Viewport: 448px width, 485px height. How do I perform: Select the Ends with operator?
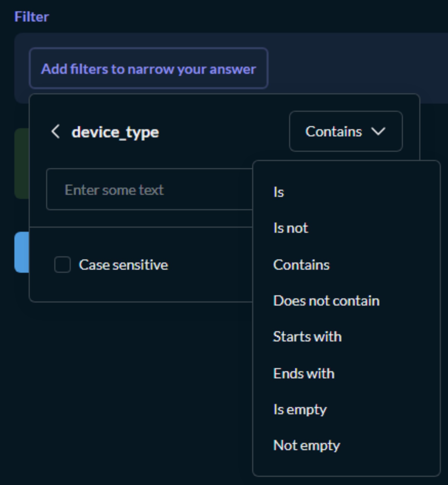click(303, 373)
